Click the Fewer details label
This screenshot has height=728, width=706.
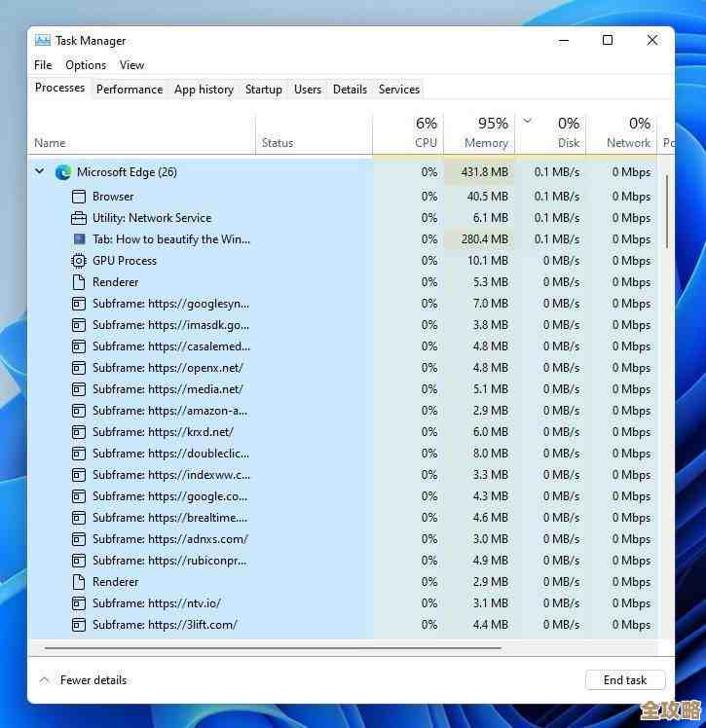pos(93,680)
